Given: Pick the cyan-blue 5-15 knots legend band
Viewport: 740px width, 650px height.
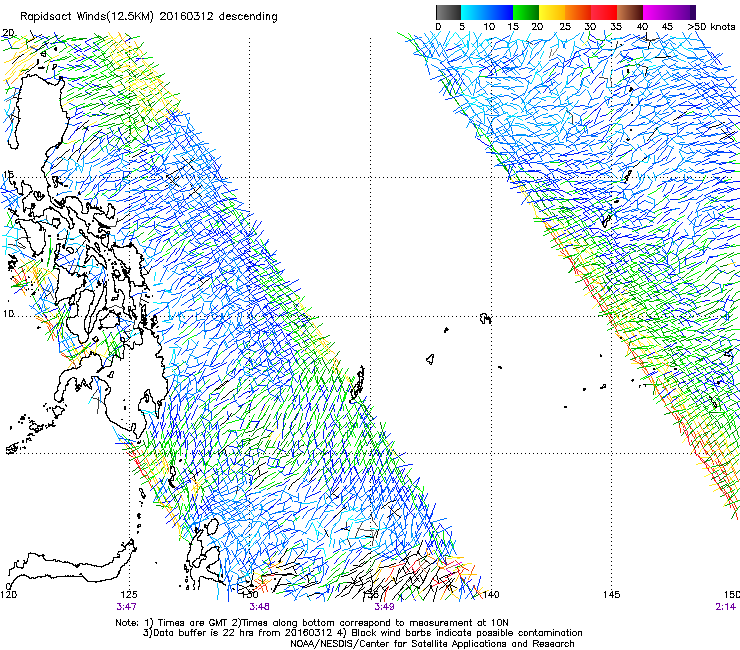Looking at the screenshot, I should pos(487,12).
